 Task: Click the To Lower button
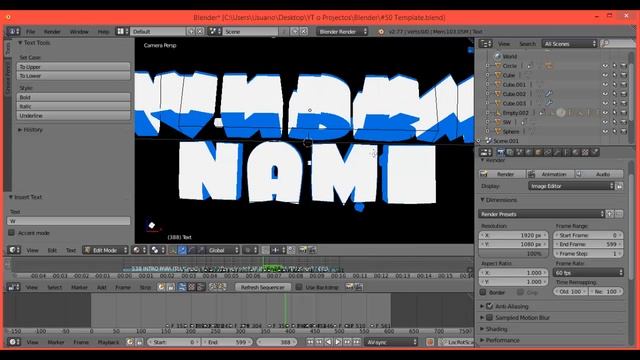pos(73,76)
